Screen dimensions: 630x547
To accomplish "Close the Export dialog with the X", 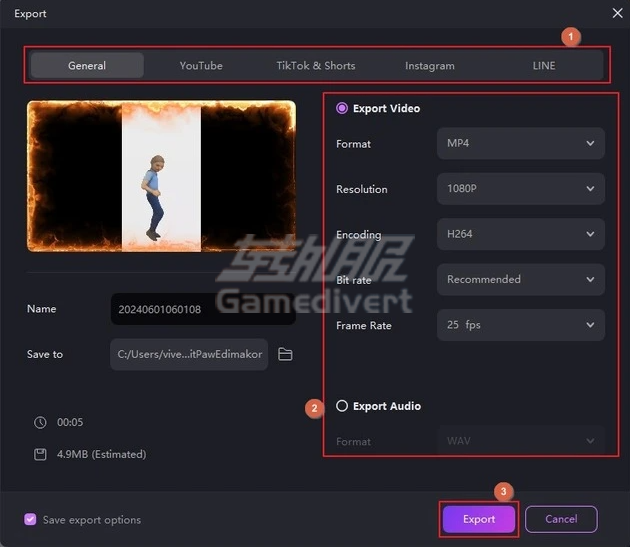I will (616, 14).
